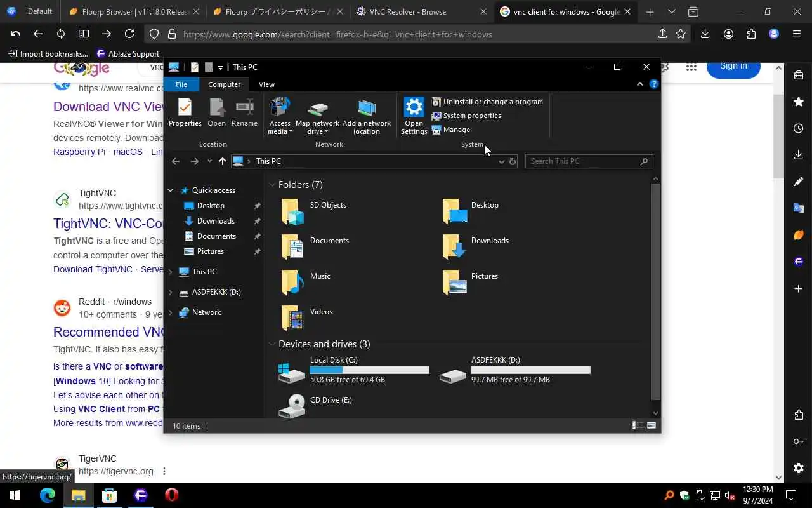
Task: Open Settings from the System group
Action: click(x=414, y=116)
